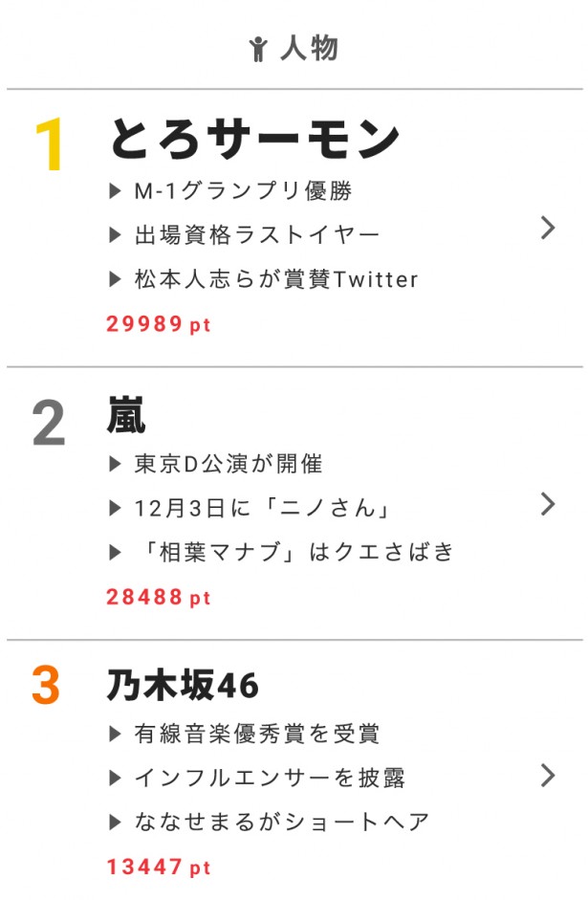Open the とろサーモン ranking title
The height and width of the screenshot is (900, 588).
point(254,140)
